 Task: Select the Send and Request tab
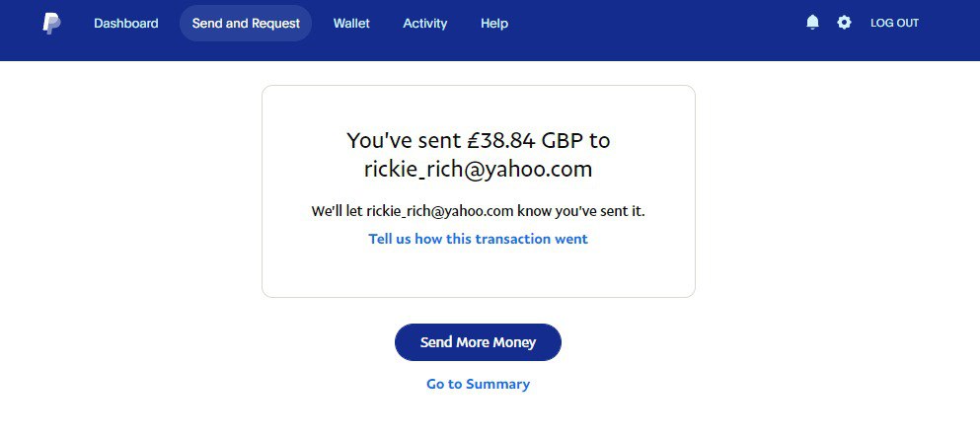pos(246,23)
